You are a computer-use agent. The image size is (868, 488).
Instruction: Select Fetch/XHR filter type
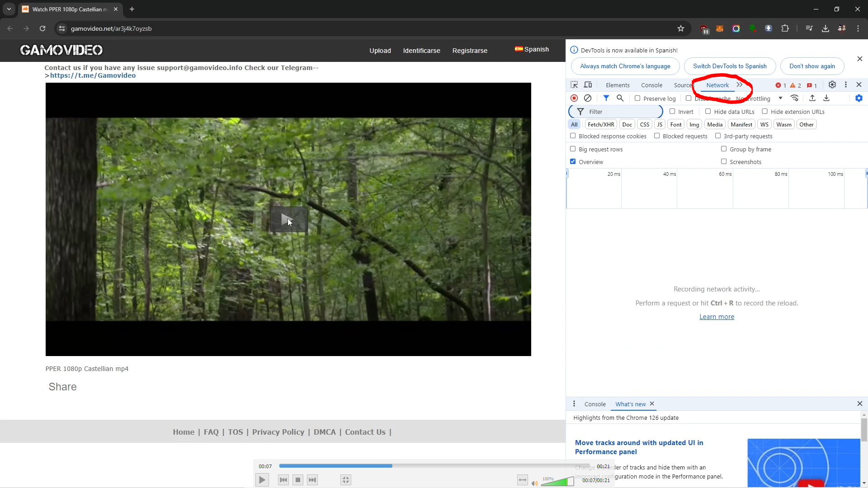601,124
